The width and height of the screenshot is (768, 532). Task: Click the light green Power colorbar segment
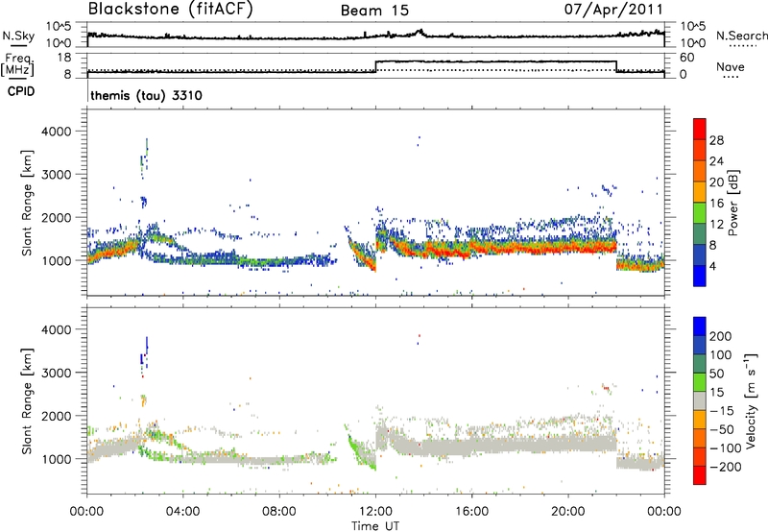point(700,212)
